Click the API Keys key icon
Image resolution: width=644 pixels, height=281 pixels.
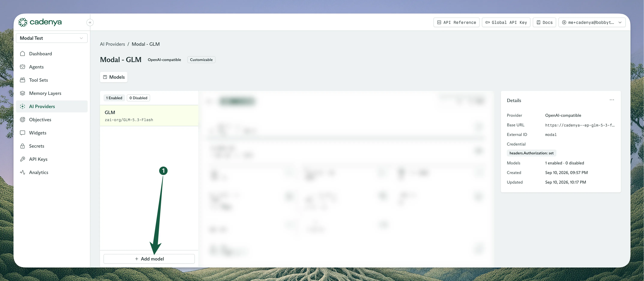[x=23, y=159]
